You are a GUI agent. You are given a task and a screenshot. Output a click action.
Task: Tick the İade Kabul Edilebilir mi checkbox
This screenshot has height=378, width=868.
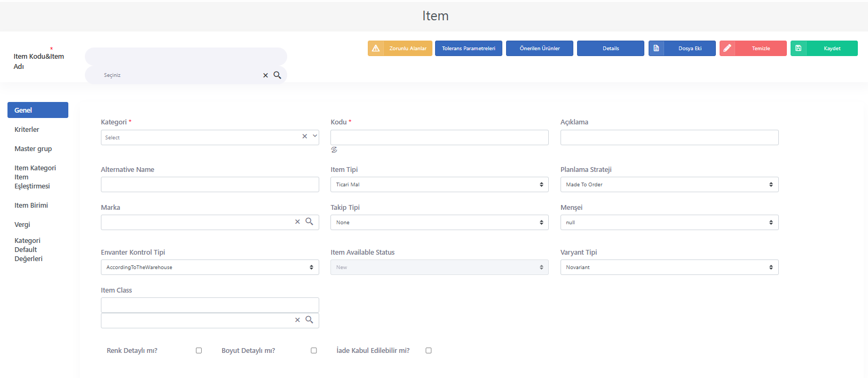click(429, 351)
